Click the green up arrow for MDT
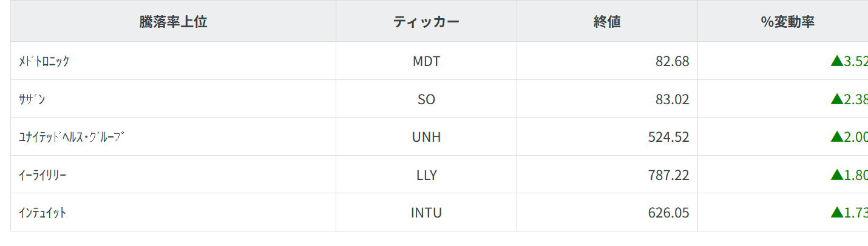 coord(837,61)
